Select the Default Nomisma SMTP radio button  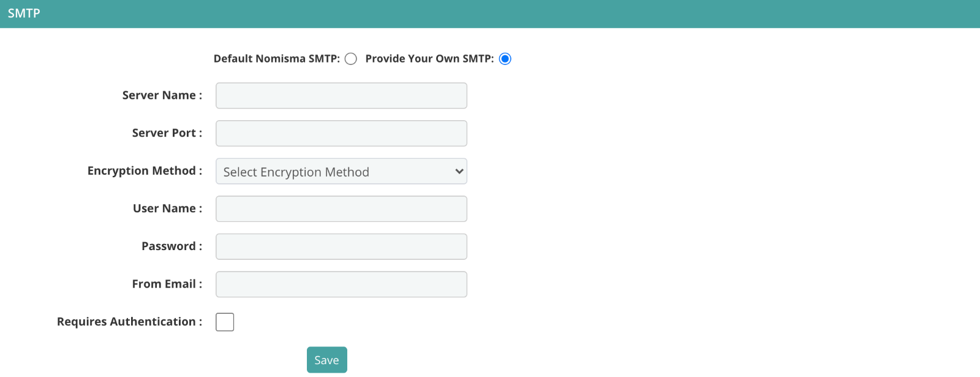pos(350,59)
